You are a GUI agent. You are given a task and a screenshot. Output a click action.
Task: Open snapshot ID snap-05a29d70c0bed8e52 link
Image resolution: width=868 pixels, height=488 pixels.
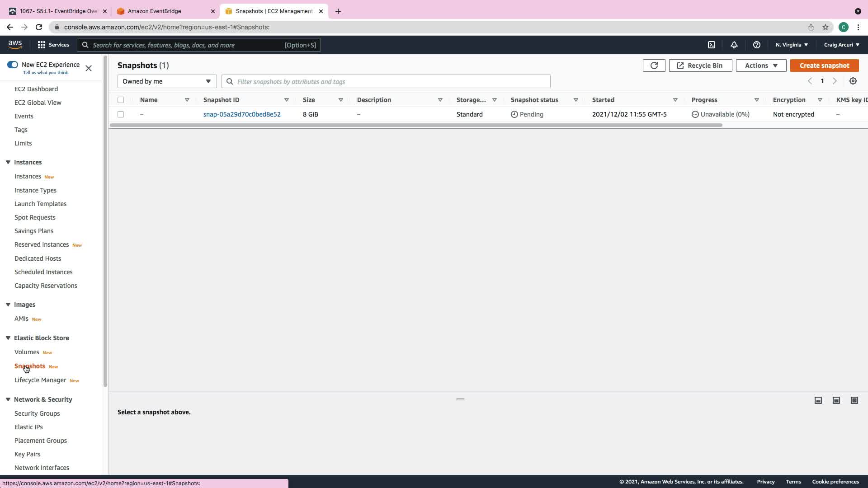click(x=242, y=114)
